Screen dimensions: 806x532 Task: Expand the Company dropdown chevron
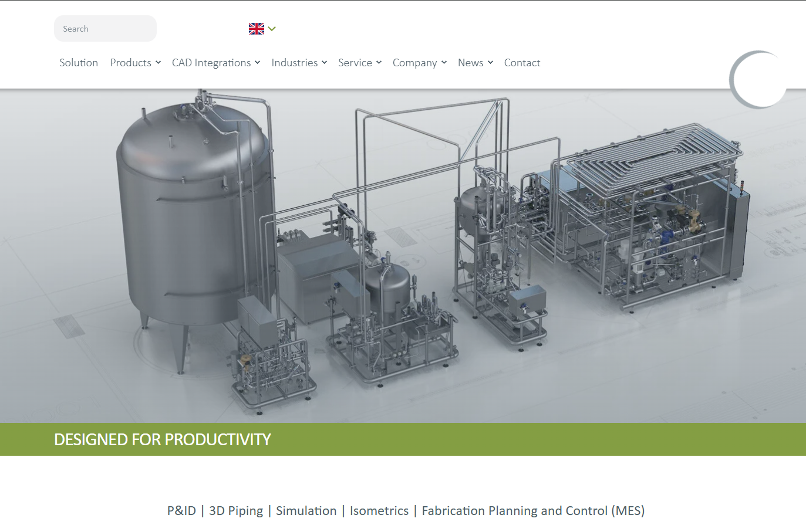pos(444,63)
